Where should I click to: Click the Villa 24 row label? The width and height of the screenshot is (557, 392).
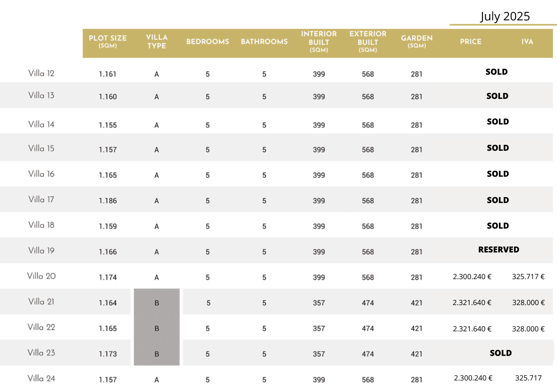point(41,378)
